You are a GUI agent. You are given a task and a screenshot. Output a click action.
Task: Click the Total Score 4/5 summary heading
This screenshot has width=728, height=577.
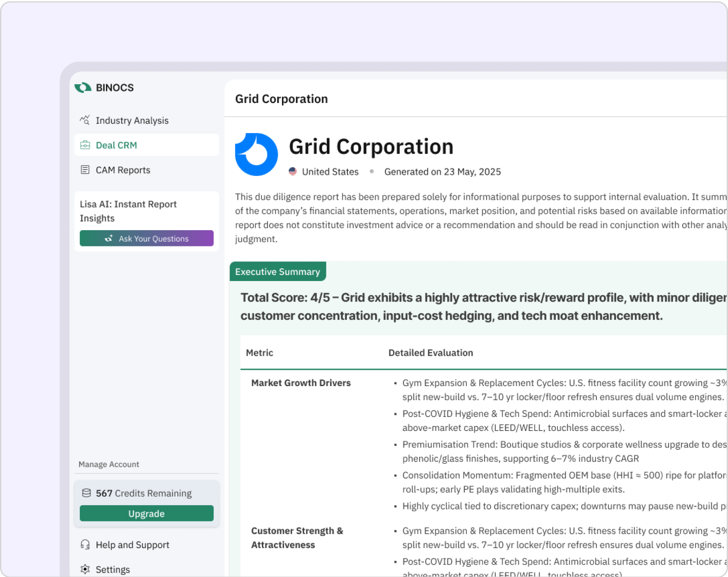(x=484, y=307)
